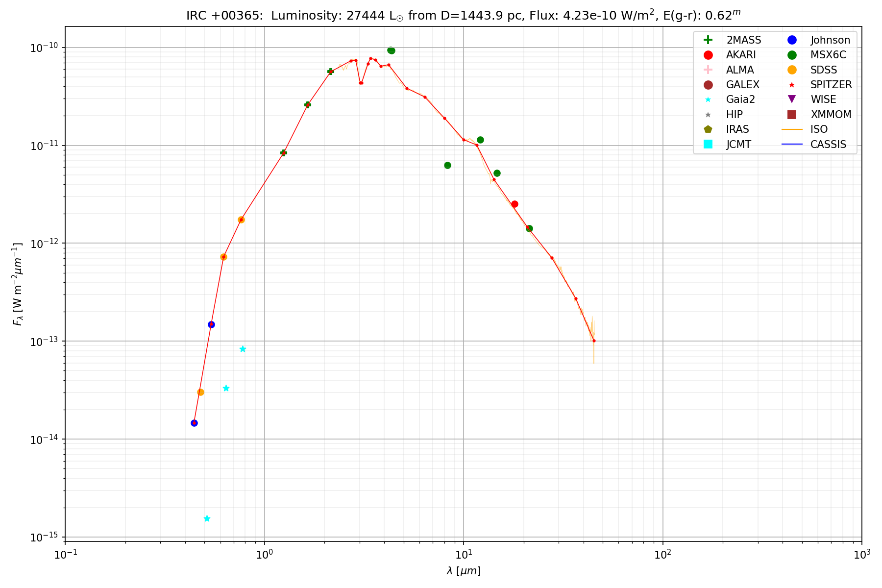Screen dimensions: 882x588
Task: Click the large red AKARI data point on curve
Action: point(514,204)
